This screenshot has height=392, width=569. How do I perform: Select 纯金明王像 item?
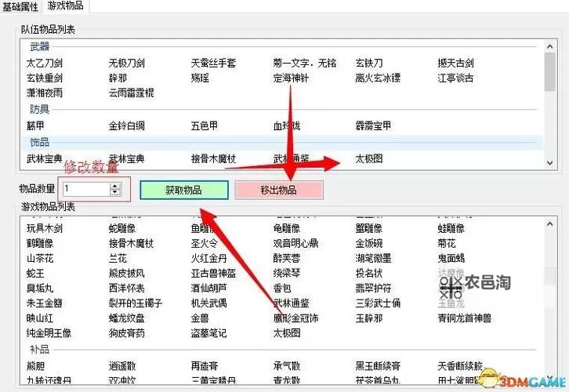[49, 333]
